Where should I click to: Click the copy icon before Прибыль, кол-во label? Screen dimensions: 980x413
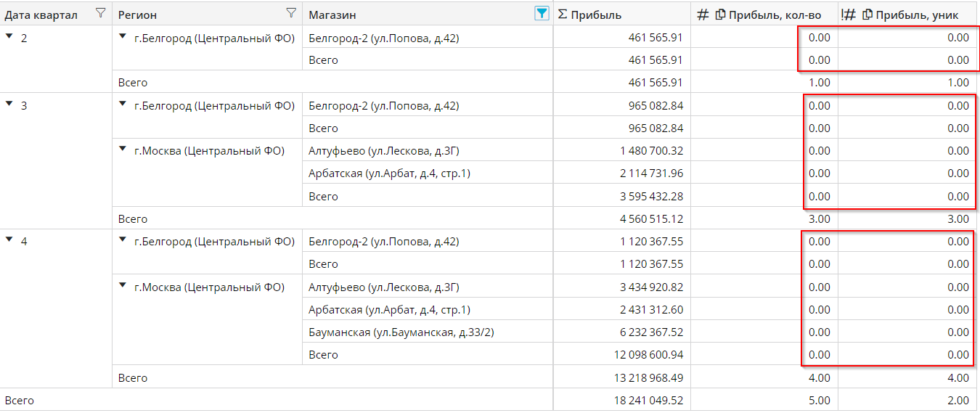[x=720, y=15]
